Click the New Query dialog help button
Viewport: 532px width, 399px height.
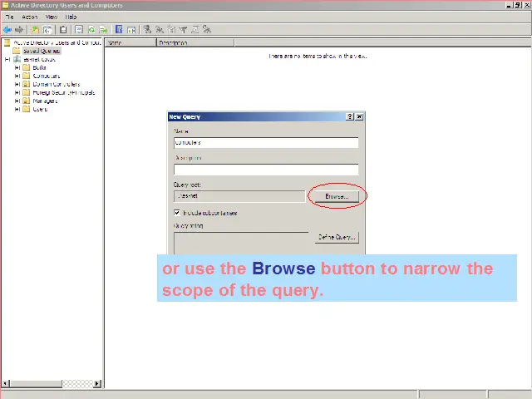pyautogui.click(x=350, y=117)
